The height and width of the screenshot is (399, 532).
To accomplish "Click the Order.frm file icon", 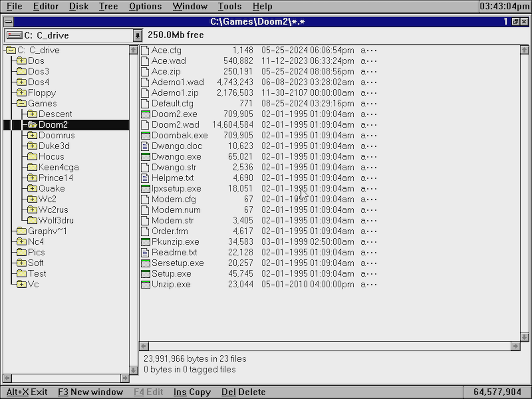I will 145,231.
